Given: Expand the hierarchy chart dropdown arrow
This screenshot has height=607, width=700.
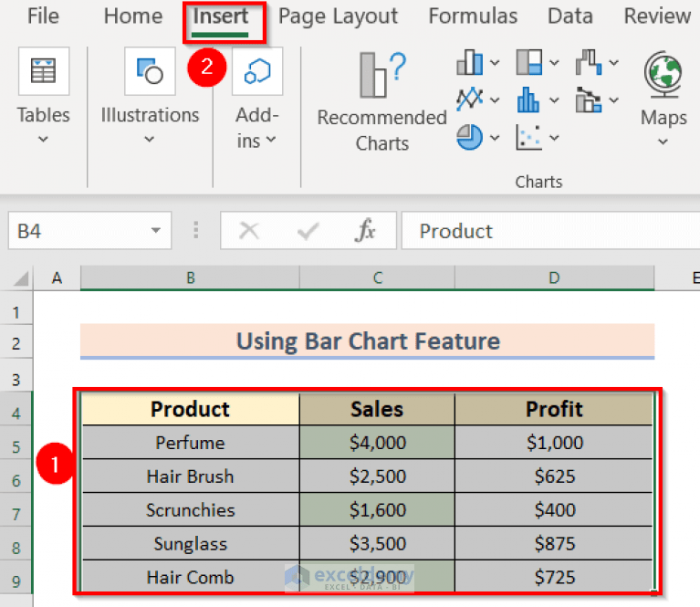Looking at the screenshot, I should 554,63.
